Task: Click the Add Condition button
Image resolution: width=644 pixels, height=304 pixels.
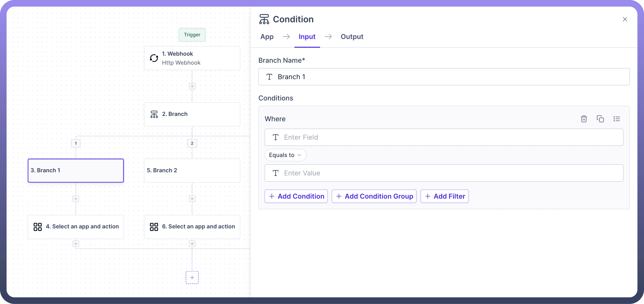Action: coord(296,196)
